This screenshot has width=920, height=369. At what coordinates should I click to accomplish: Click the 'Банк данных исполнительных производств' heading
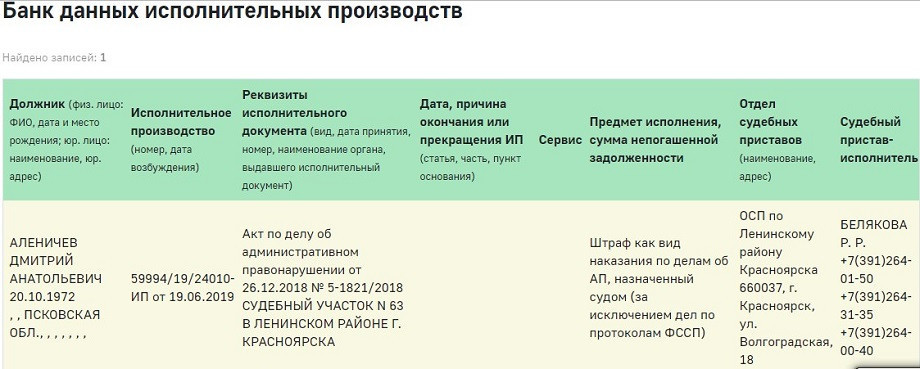tap(232, 12)
